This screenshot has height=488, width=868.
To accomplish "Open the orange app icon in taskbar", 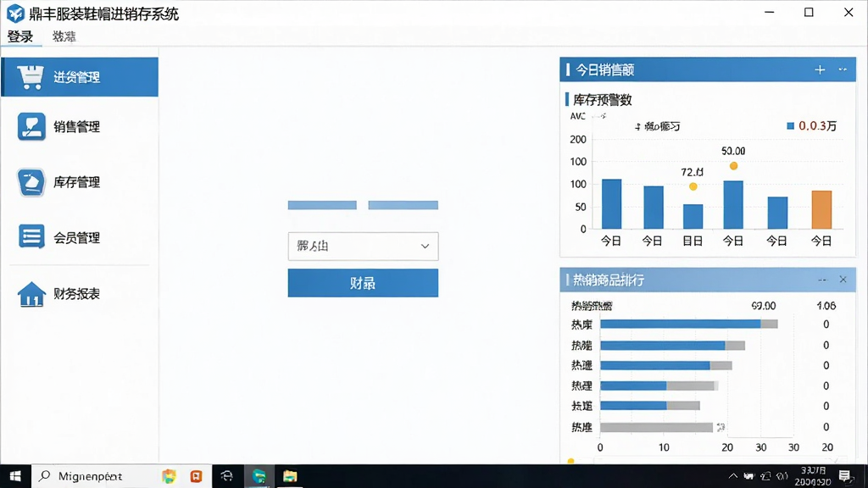I will click(196, 476).
